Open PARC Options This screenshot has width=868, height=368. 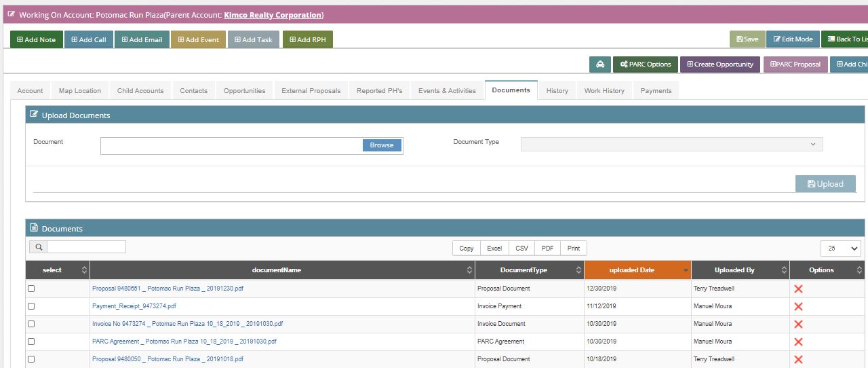(645, 65)
